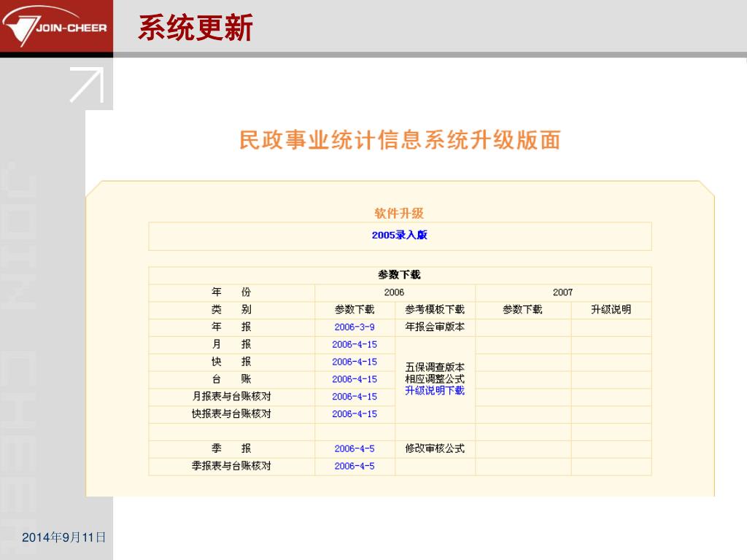
Task: Select the 系统更新 slide title
Action: (196, 28)
